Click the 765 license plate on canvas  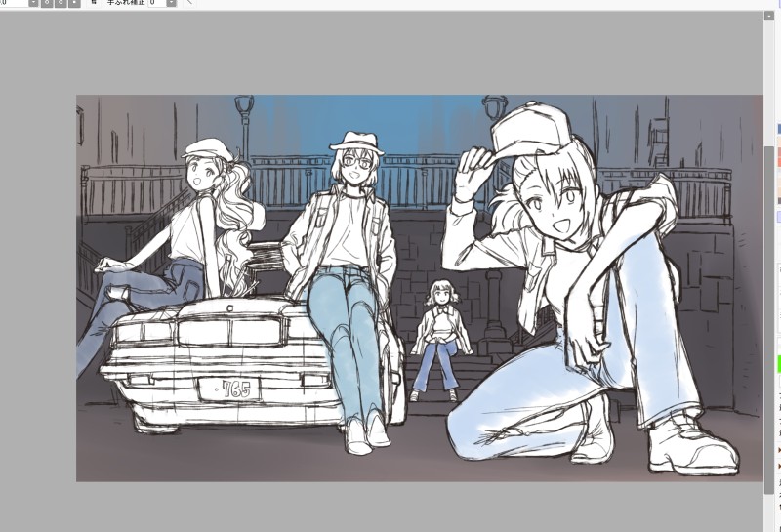229,389
